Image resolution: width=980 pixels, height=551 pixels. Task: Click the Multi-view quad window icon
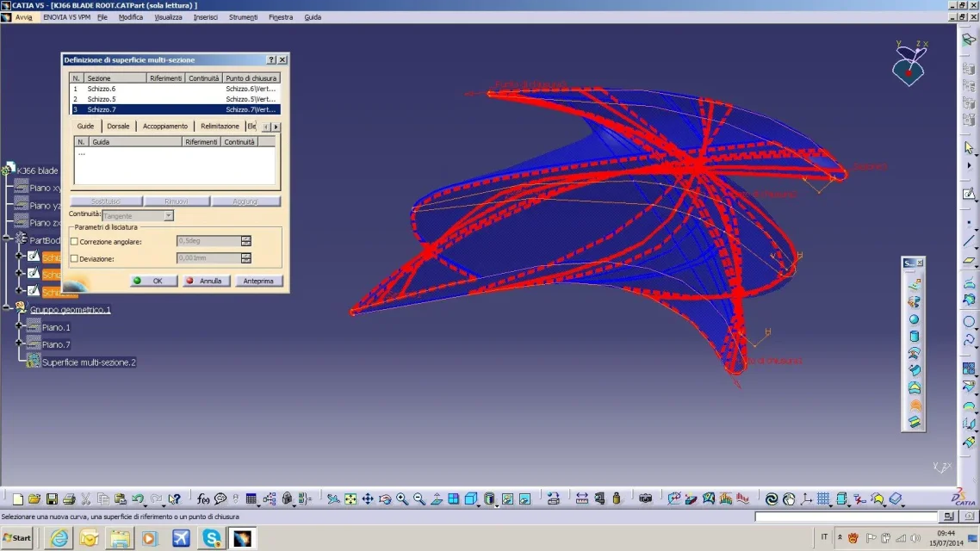point(454,498)
